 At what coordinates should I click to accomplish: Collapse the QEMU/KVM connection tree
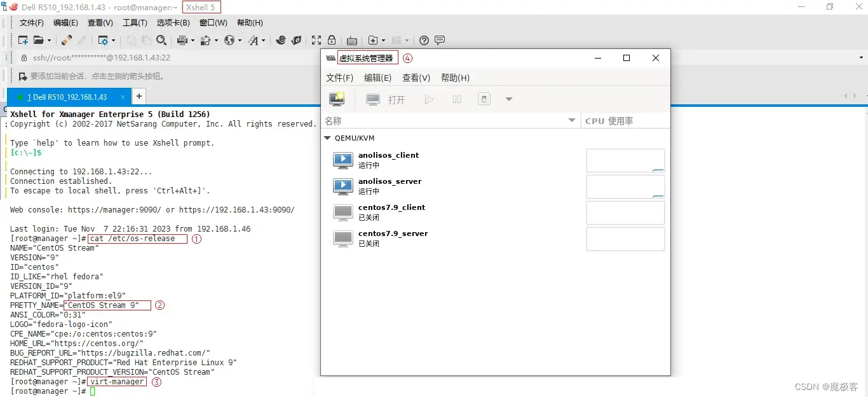[x=328, y=138]
